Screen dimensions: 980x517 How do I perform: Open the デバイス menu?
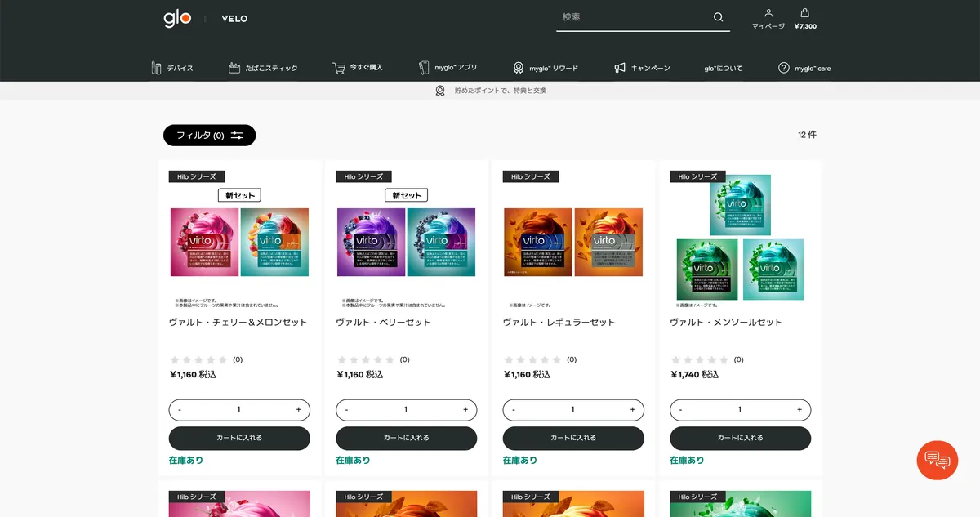coord(172,68)
